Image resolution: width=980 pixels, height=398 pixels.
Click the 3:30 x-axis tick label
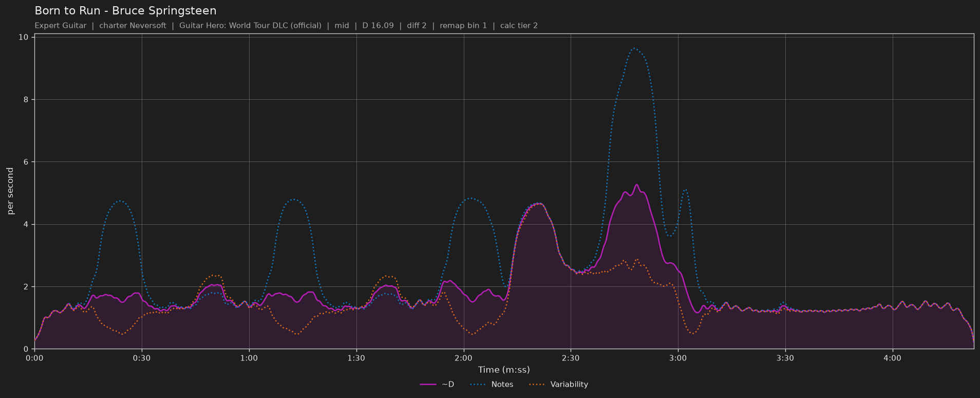point(785,358)
